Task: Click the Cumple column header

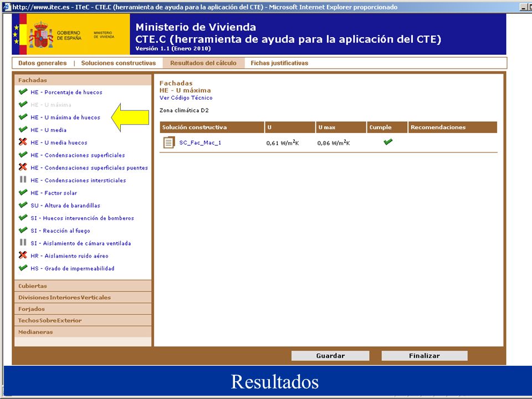Action: point(387,127)
